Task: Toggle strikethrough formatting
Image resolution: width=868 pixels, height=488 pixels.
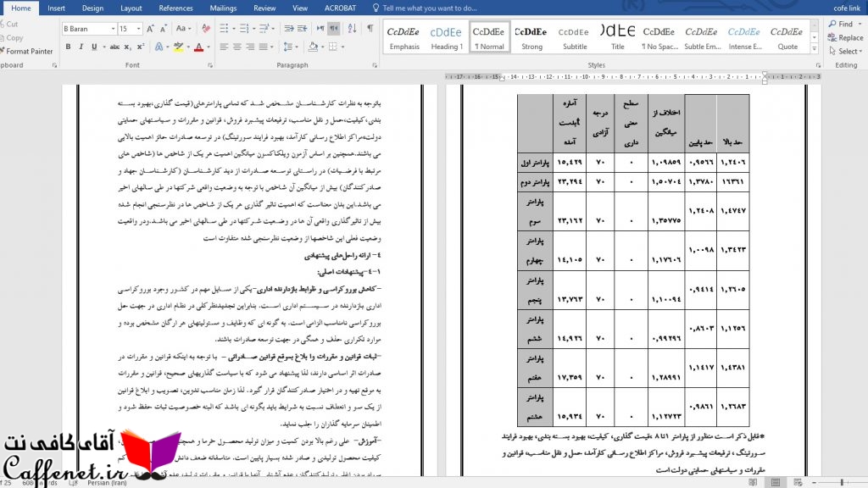Action: [114, 47]
